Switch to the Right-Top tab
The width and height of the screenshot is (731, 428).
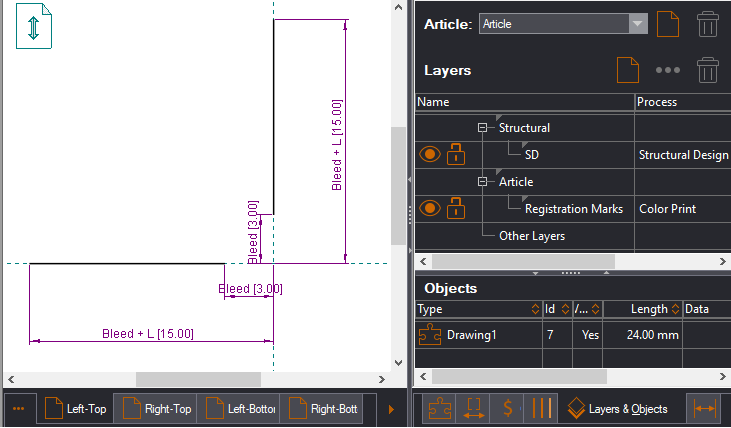click(x=155, y=408)
